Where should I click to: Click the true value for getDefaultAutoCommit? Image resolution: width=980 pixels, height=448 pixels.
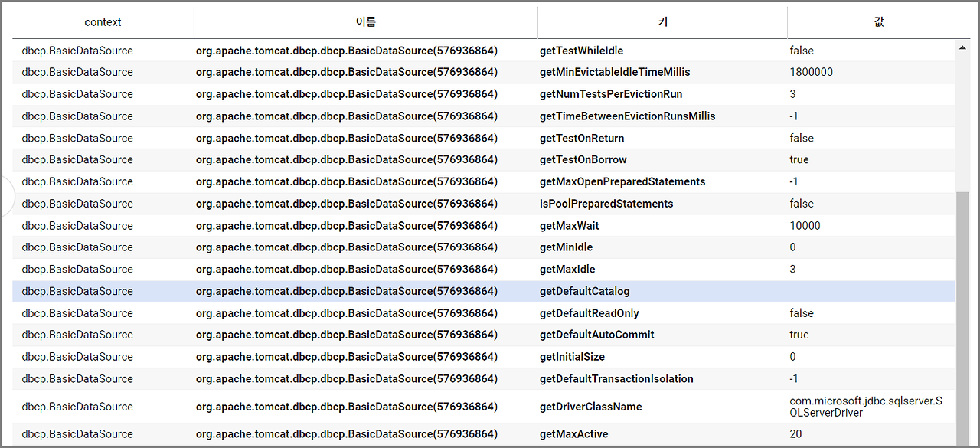pos(799,335)
